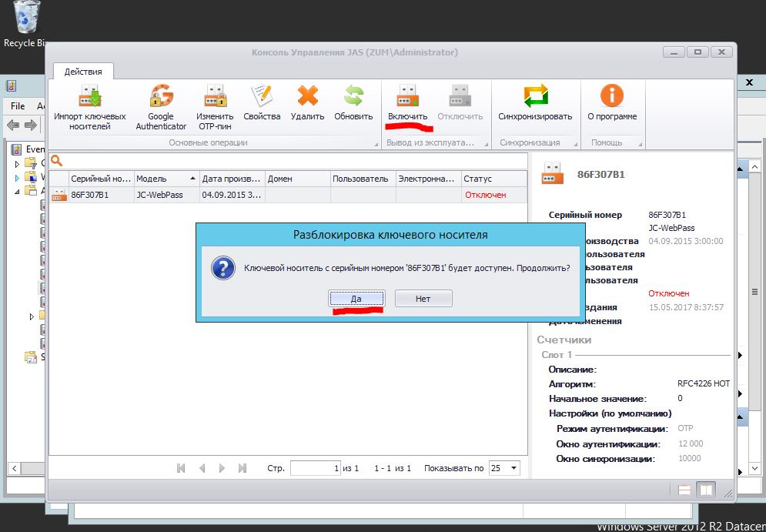
Task: Switch to side panel layout icon
Action: click(x=707, y=490)
